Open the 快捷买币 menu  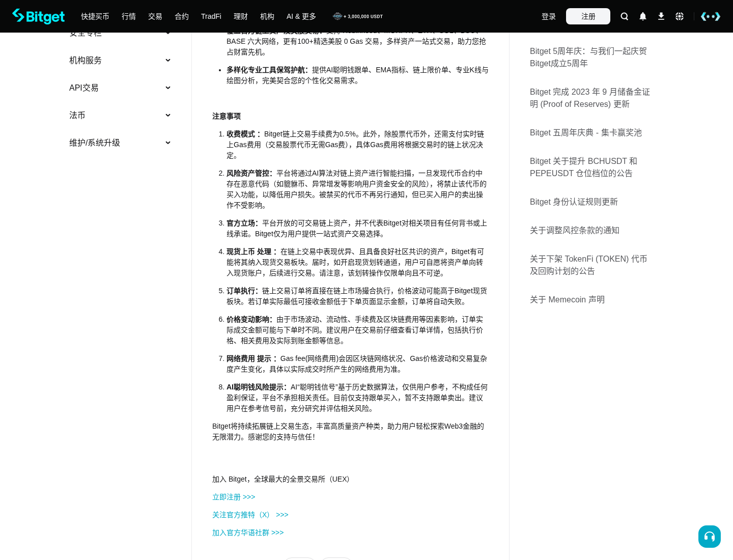(x=95, y=16)
